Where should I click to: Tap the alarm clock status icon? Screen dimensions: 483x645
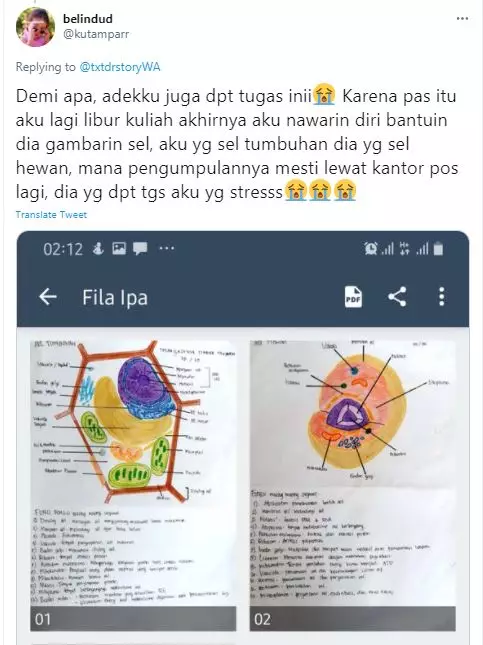pos(371,248)
